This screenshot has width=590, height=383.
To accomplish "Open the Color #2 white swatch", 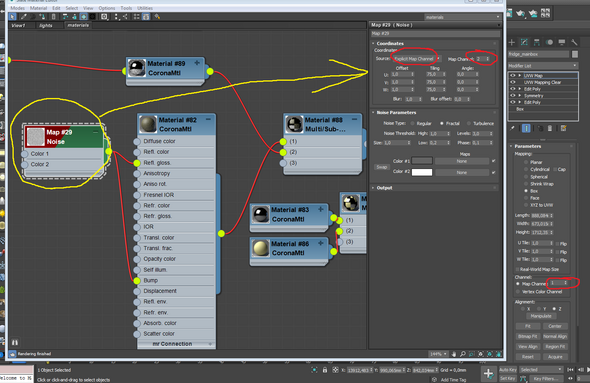I will coord(422,172).
